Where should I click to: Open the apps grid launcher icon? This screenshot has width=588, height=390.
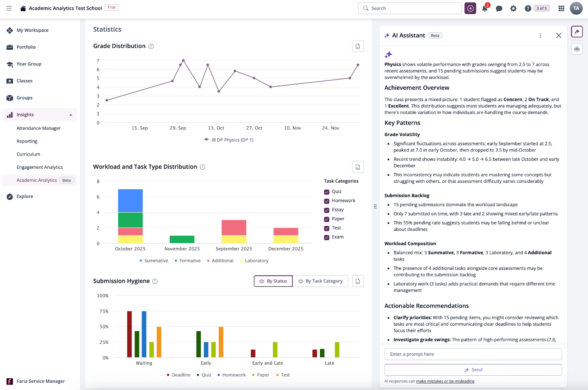coord(561,8)
